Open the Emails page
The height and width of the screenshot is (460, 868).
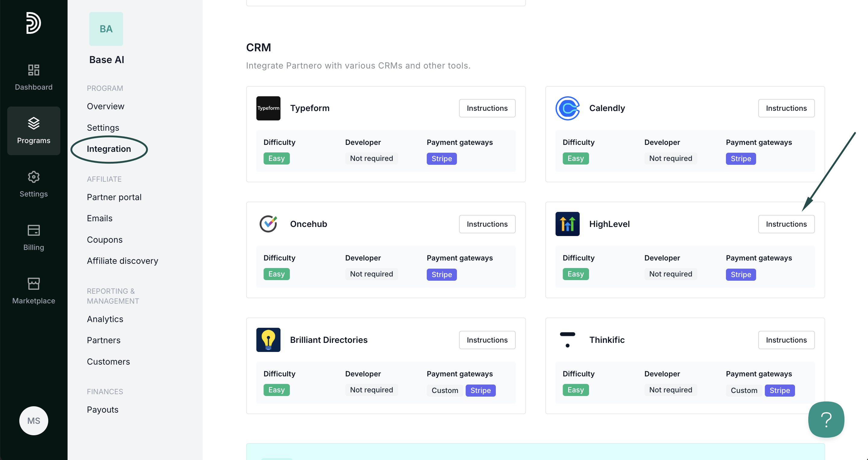pyautogui.click(x=100, y=218)
